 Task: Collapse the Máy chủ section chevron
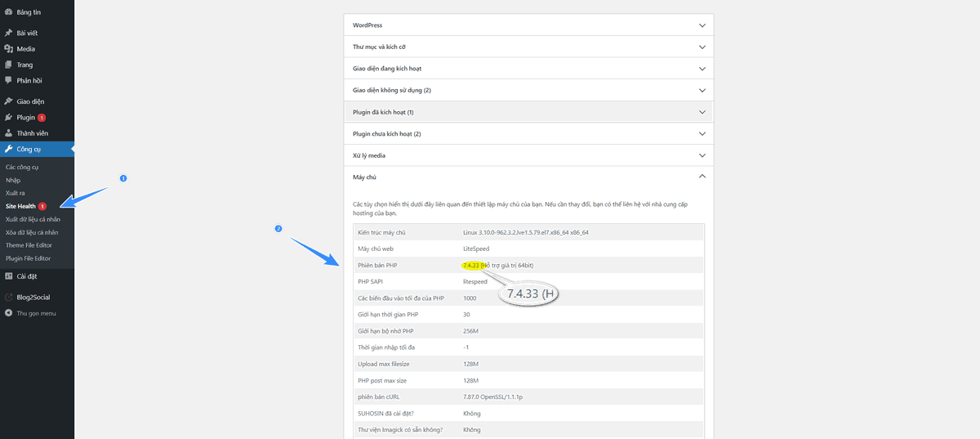(702, 177)
